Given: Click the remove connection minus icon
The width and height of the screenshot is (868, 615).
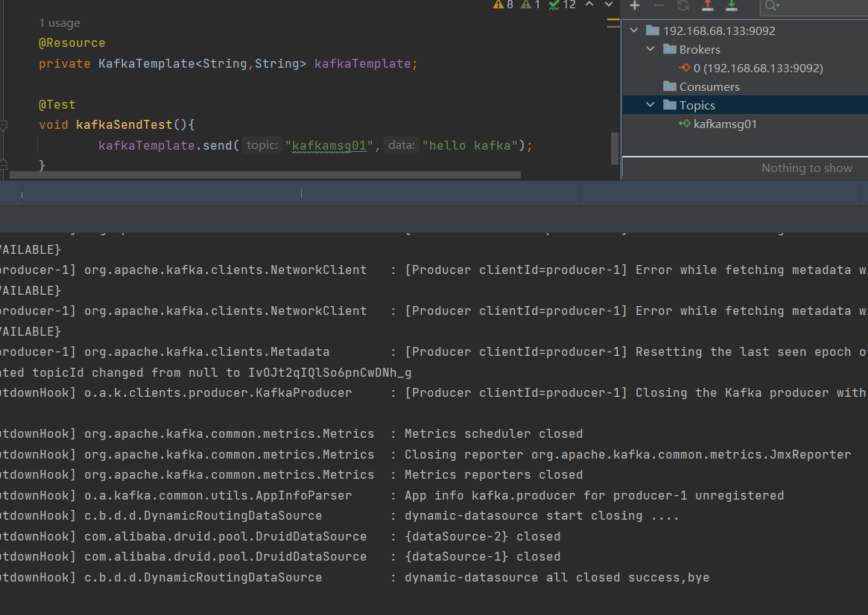Looking at the screenshot, I should pos(659,6).
